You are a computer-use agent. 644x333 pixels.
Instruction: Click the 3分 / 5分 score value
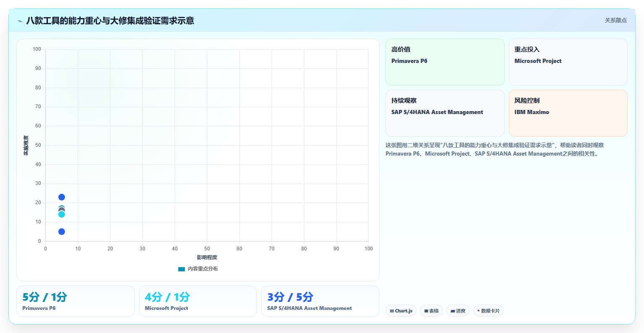coord(290,297)
